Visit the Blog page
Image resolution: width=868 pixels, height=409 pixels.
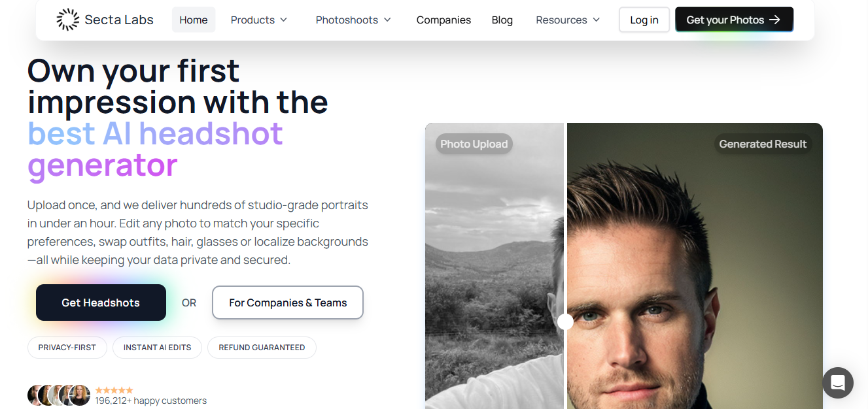(502, 20)
